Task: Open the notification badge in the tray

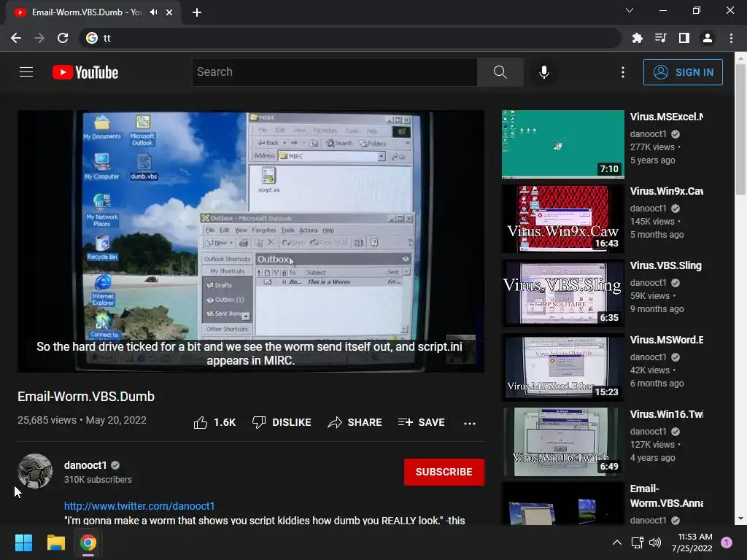Action: point(727,542)
